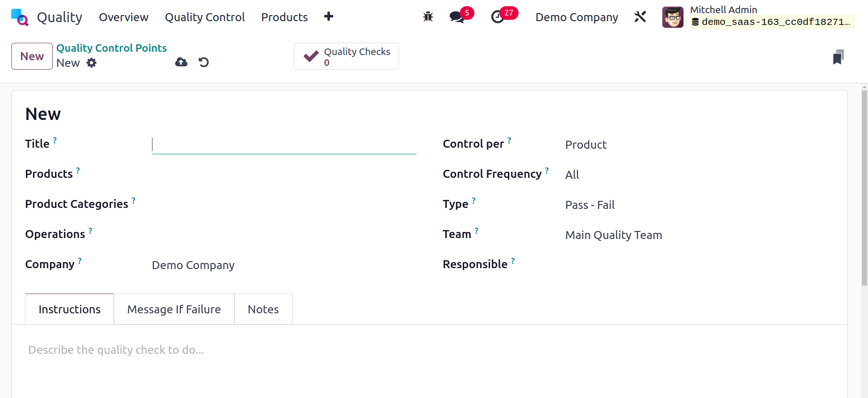Viewport: 868px width, 398px height.
Task: Show help tooltip for Control per
Action: [x=509, y=140]
